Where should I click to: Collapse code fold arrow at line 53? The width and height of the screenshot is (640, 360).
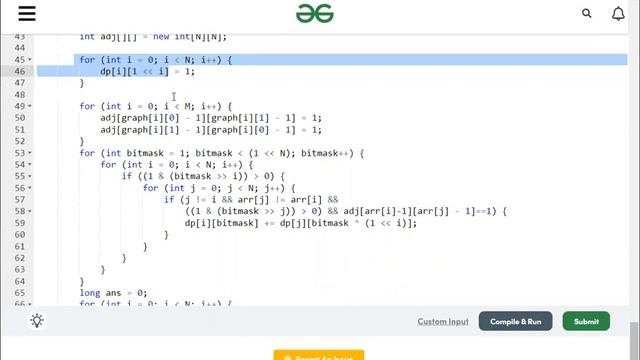[29, 153]
